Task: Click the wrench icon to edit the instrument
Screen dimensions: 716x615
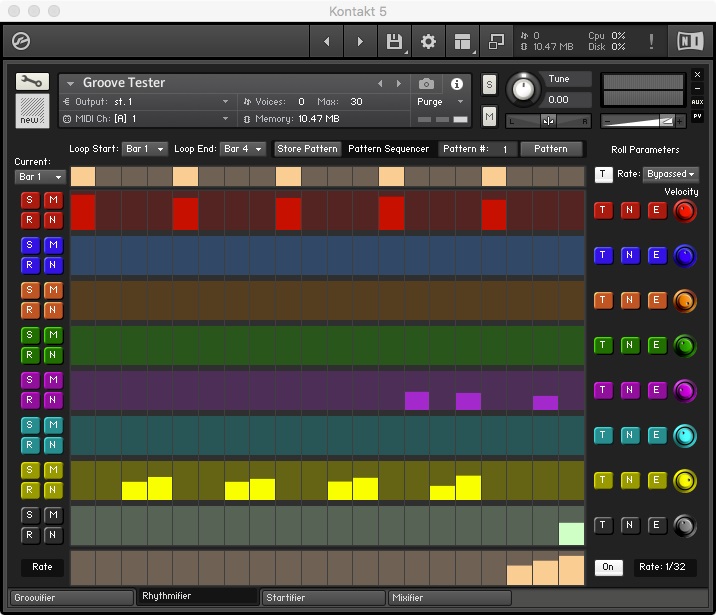Action: tap(32, 82)
